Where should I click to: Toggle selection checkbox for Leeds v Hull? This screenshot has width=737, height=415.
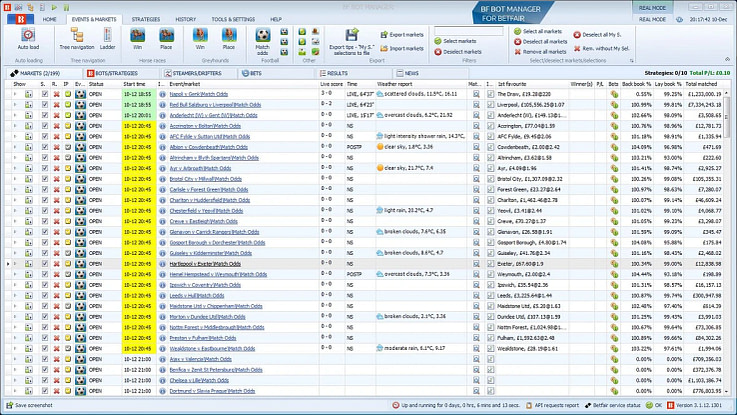[45, 296]
